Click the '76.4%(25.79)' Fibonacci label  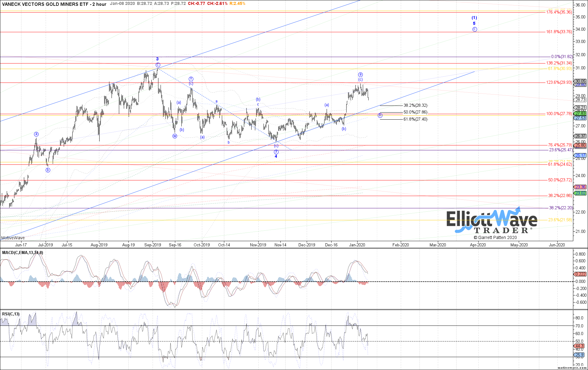click(x=560, y=145)
